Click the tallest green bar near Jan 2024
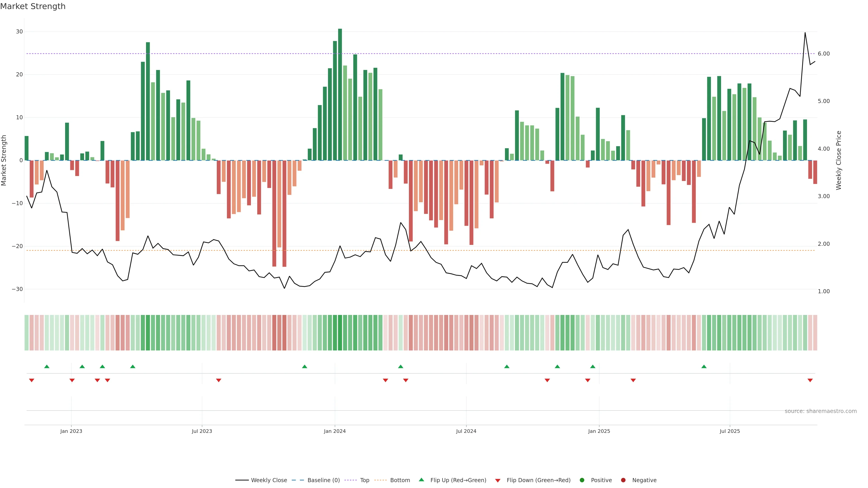 tap(340, 94)
